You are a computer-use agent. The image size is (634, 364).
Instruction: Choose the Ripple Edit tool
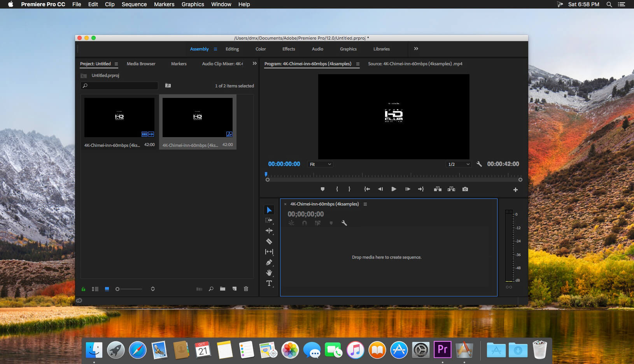pos(269,231)
